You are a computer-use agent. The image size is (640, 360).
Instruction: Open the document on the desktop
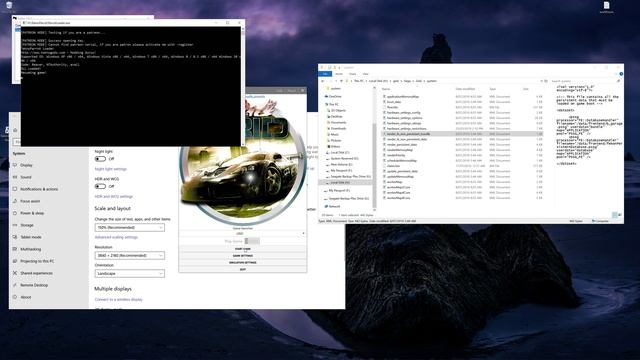(x=607, y=7)
